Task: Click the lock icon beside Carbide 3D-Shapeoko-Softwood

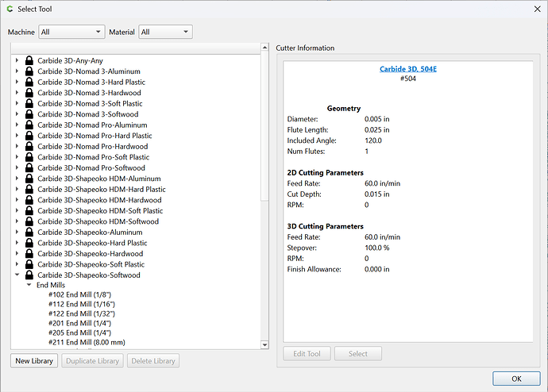Action: tap(29, 275)
